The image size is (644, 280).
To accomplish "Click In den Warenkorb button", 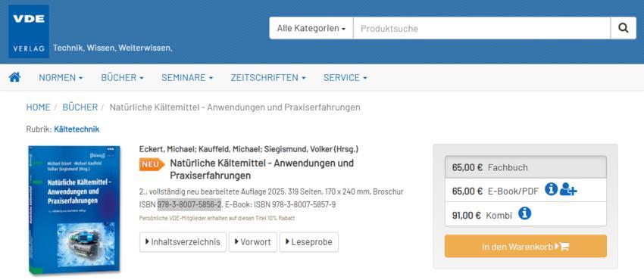I will click(x=526, y=247).
